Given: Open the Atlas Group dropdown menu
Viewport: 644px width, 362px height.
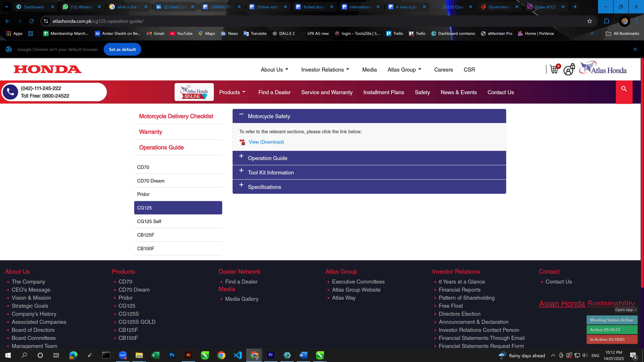Looking at the screenshot, I should 404,70.
